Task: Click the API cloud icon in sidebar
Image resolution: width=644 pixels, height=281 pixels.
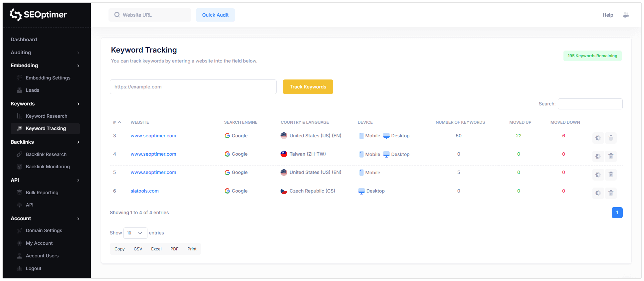Action: [20, 205]
